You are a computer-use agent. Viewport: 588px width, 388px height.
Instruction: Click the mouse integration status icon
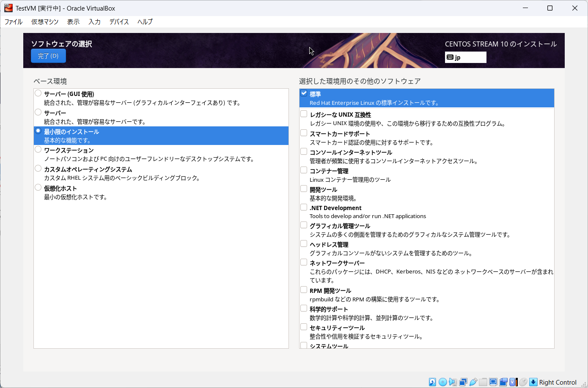(523, 382)
